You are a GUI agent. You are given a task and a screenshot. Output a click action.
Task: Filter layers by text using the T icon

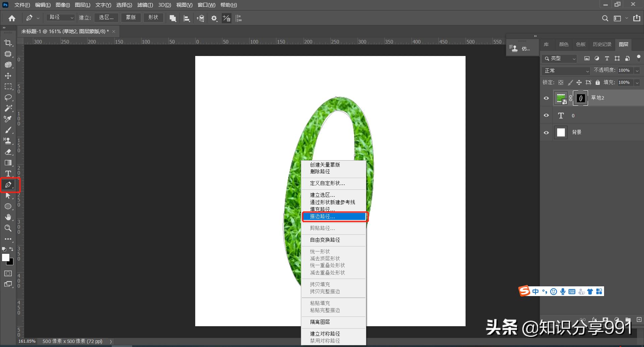tap(607, 58)
